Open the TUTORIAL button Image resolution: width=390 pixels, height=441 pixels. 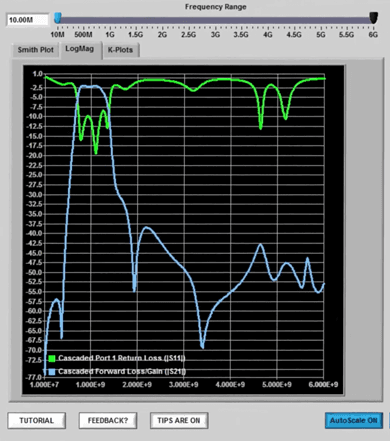37,421
